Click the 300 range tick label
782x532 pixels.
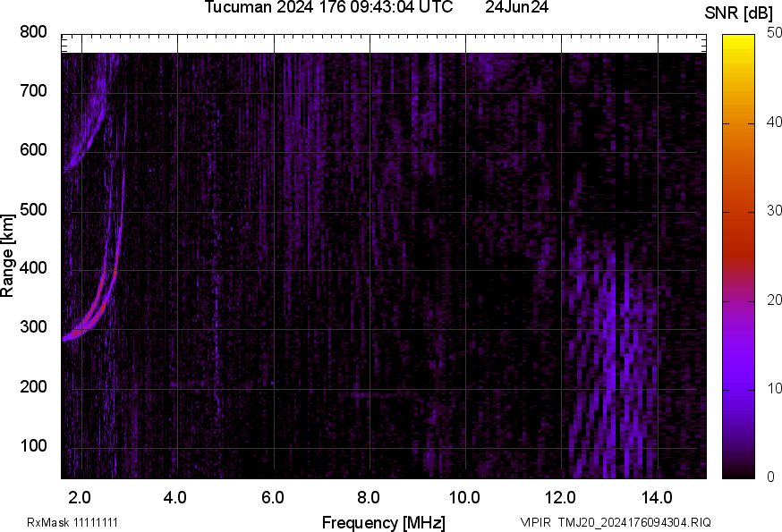(34, 327)
